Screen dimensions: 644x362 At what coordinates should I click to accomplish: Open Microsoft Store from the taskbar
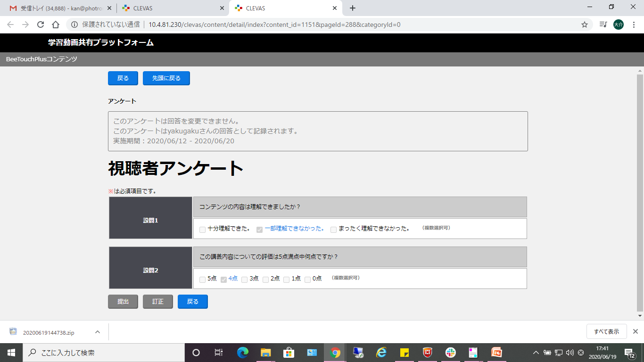point(289,353)
